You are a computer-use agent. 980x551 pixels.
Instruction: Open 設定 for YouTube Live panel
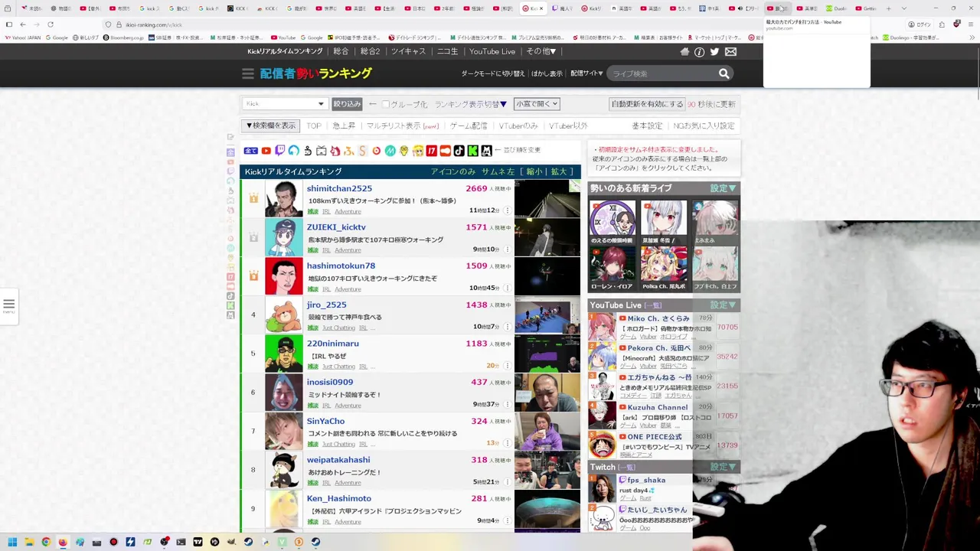tap(723, 305)
